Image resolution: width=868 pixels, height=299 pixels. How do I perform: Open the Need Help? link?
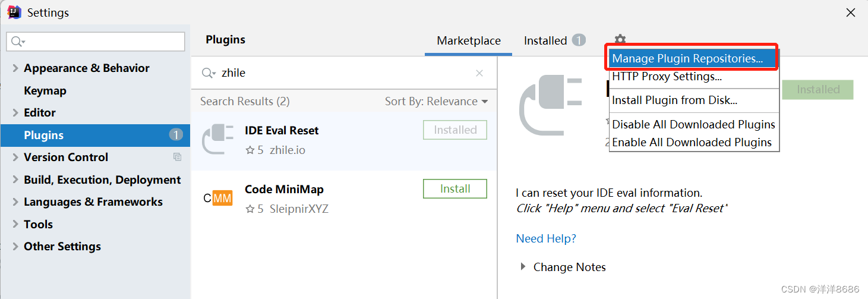click(x=546, y=238)
